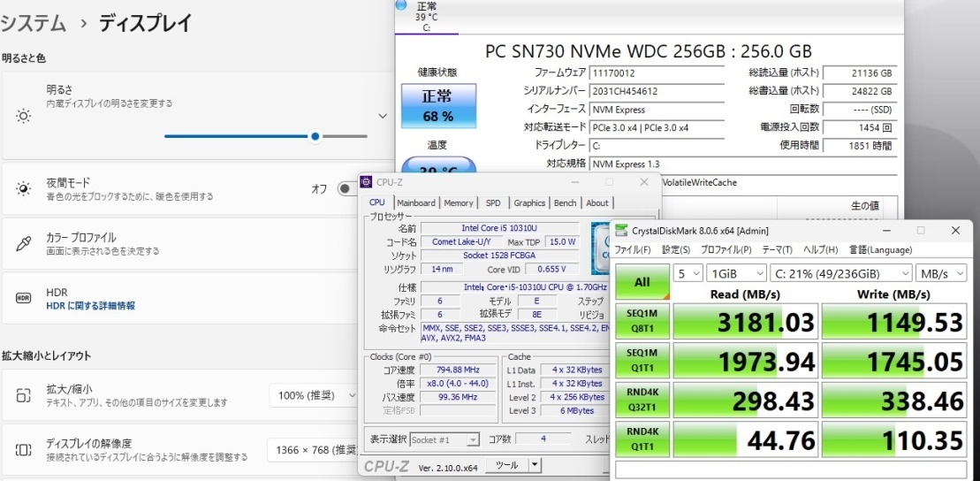Viewport: 980px width, 481px height.
Task: Click the RND4K Q1T1 read value 44.76
Action: pyautogui.click(x=746, y=439)
